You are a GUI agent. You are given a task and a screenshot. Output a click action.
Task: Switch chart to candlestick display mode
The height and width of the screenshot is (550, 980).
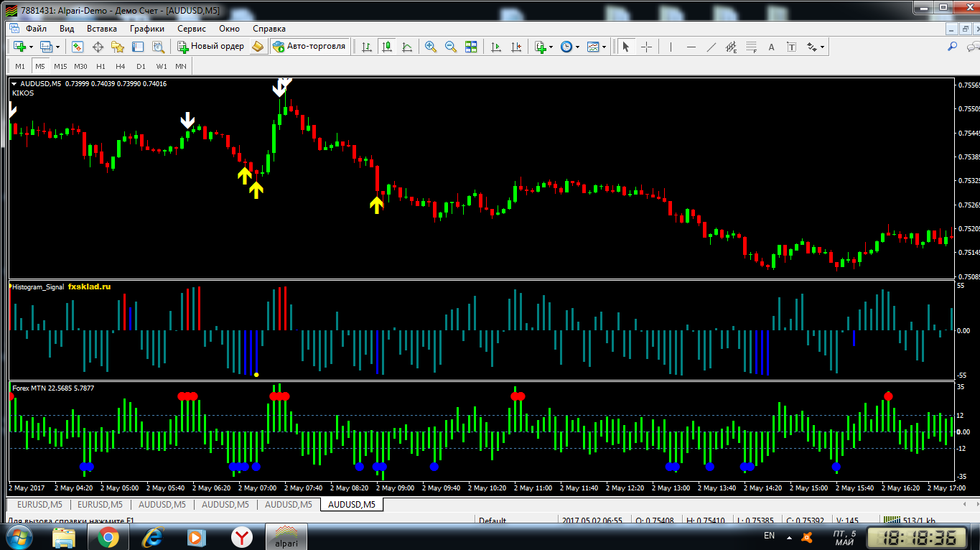[x=387, y=47]
